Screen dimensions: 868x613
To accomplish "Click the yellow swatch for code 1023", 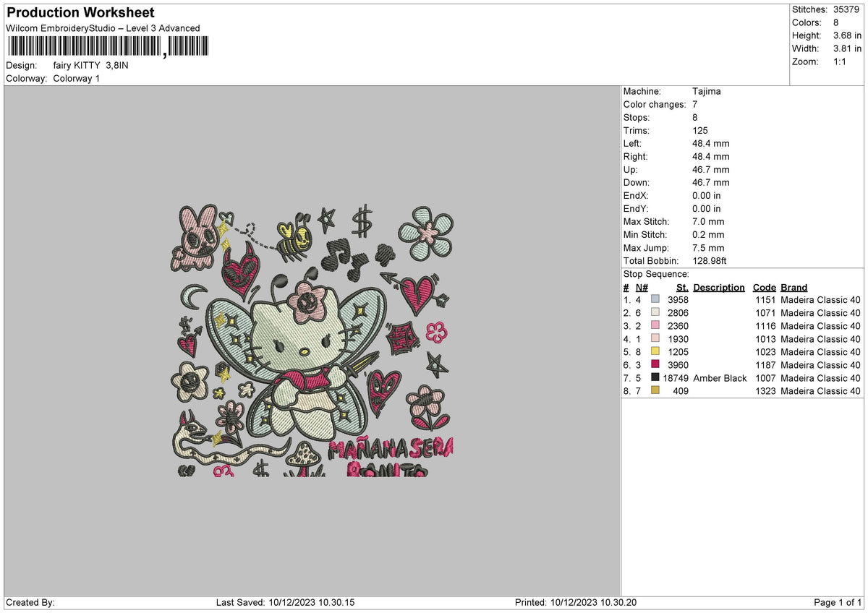I will [655, 352].
